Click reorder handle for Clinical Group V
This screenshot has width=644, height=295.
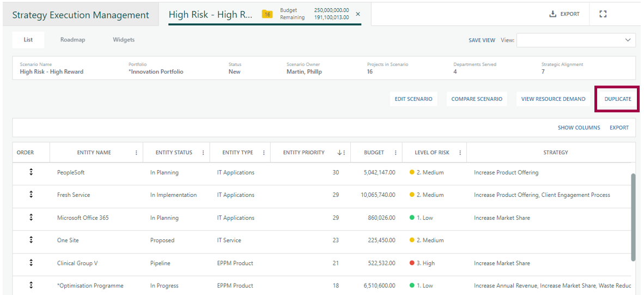click(31, 262)
